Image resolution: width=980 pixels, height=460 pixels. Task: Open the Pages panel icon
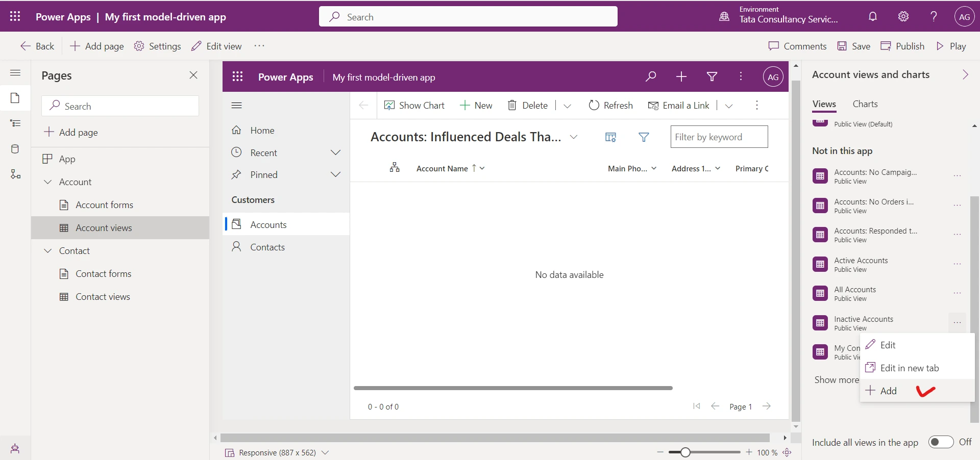click(15, 98)
